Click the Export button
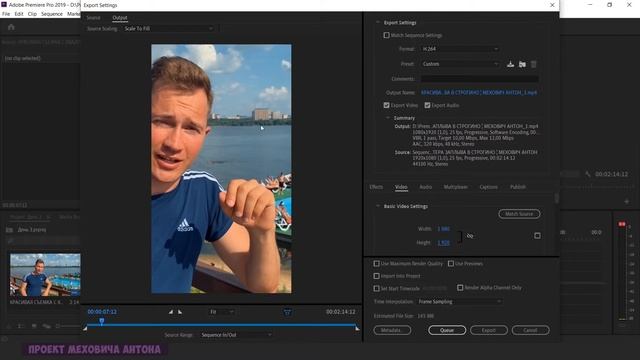The width and height of the screenshot is (640, 360). (x=489, y=330)
